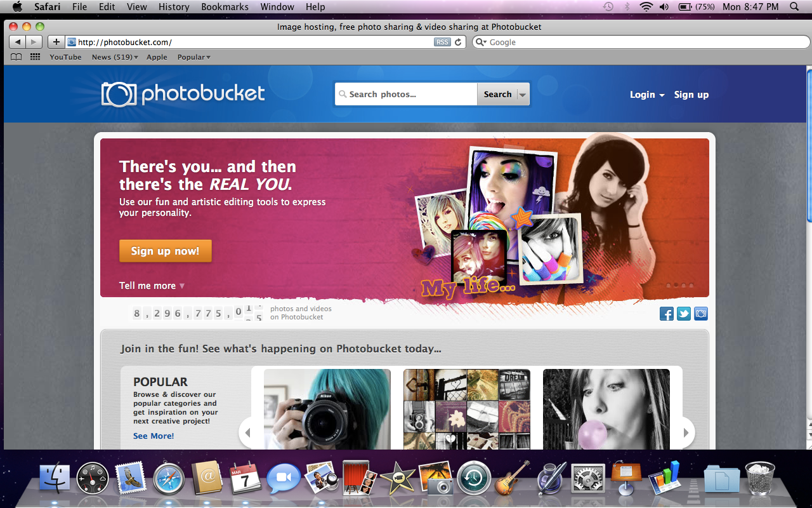
Task: Click the Mon 8:47 PM clock
Action: 750,6
